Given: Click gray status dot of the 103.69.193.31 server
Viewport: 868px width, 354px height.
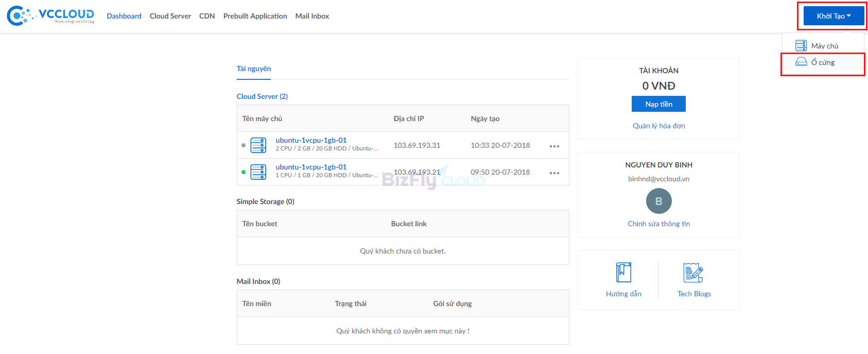Looking at the screenshot, I should 244,145.
